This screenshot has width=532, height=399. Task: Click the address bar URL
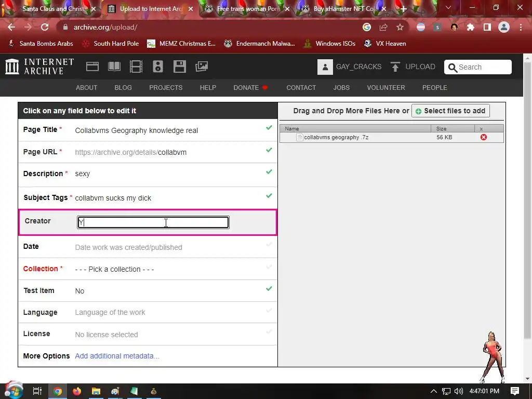click(x=105, y=27)
